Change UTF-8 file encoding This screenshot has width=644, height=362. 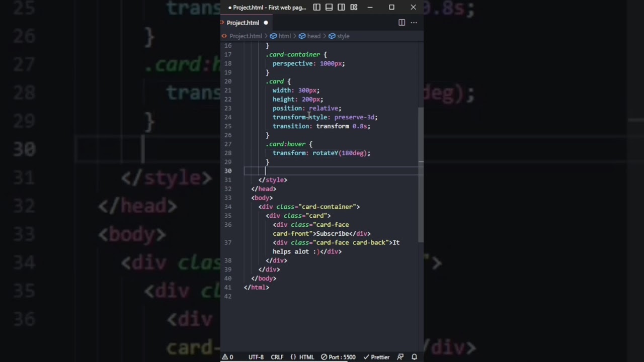pos(256,357)
